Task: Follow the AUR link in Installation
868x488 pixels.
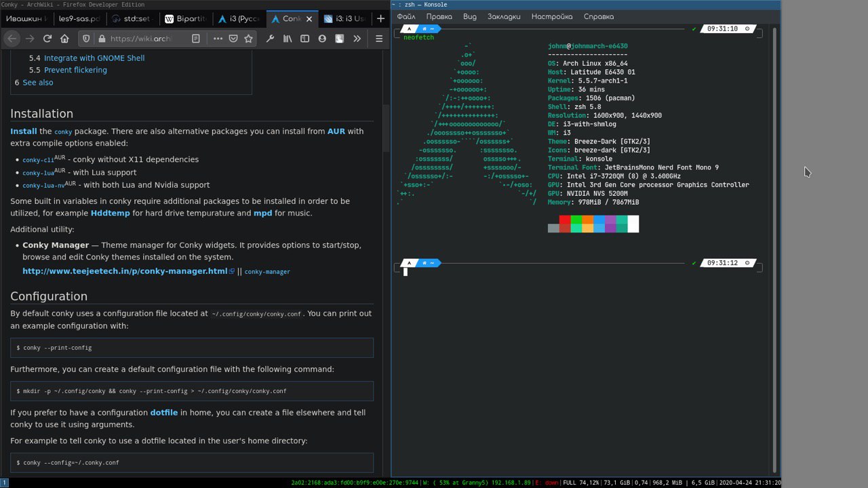Action: point(336,131)
